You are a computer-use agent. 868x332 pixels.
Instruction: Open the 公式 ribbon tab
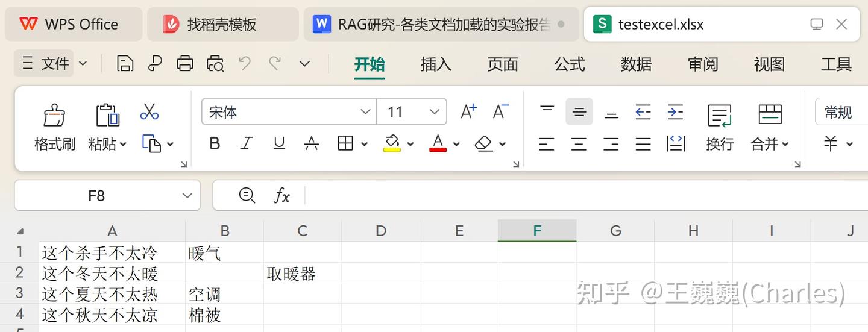[x=570, y=64]
